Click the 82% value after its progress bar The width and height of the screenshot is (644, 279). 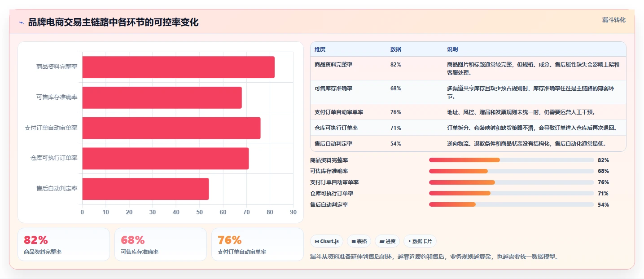tap(603, 160)
